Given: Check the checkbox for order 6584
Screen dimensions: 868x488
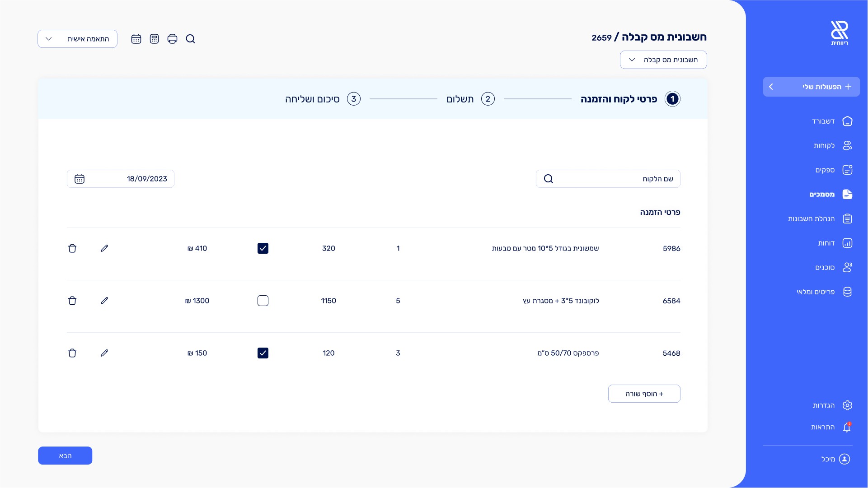Looking at the screenshot, I should (263, 301).
